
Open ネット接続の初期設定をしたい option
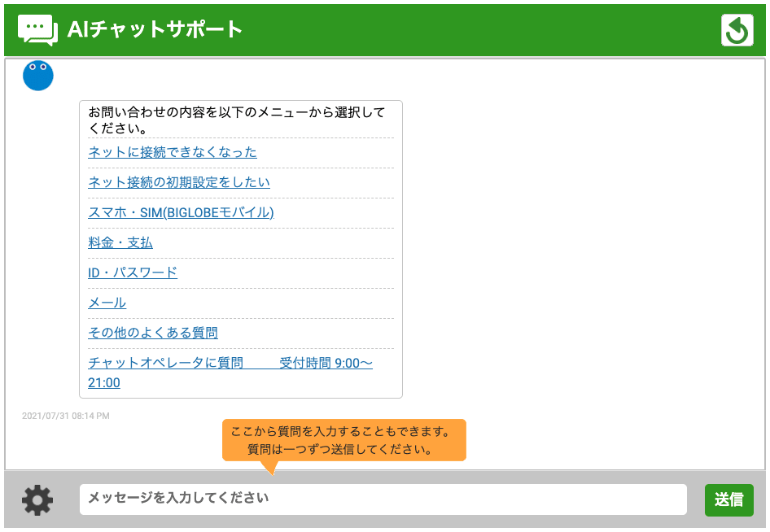tap(178, 182)
